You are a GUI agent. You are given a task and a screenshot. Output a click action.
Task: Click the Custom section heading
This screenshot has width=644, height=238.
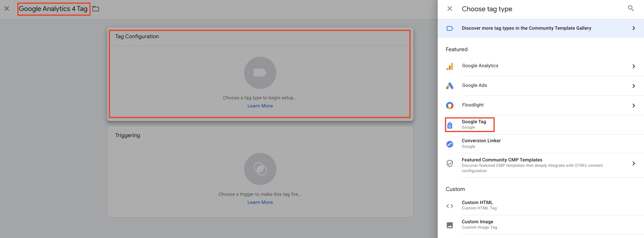[455, 189]
